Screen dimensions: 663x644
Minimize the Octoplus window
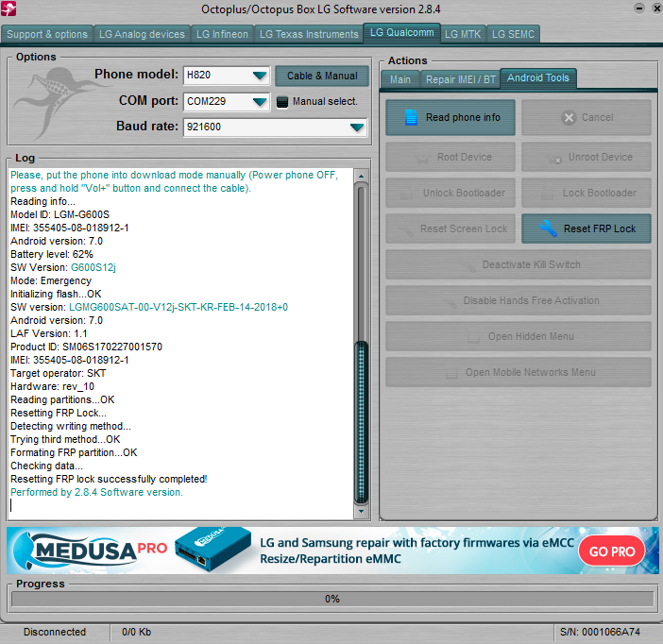639,8
